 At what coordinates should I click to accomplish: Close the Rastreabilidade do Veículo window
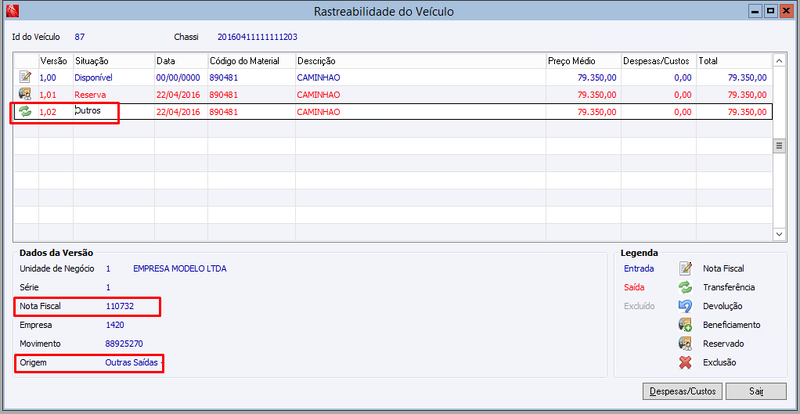pos(785,10)
